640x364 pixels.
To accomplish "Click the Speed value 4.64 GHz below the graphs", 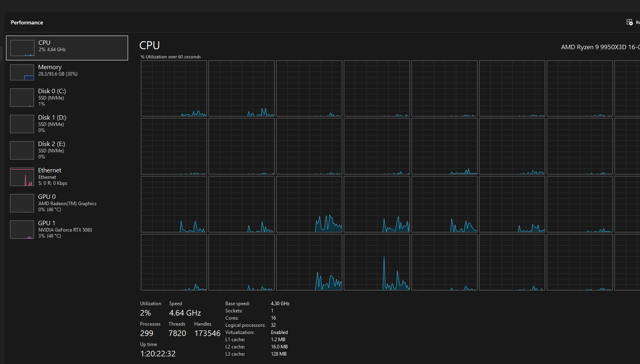I will click(185, 313).
